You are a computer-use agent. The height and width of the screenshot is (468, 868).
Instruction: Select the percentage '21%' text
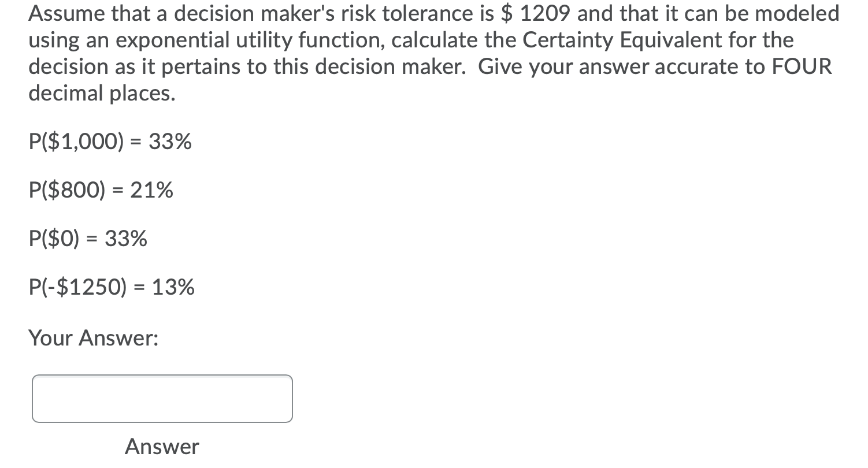(x=151, y=190)
